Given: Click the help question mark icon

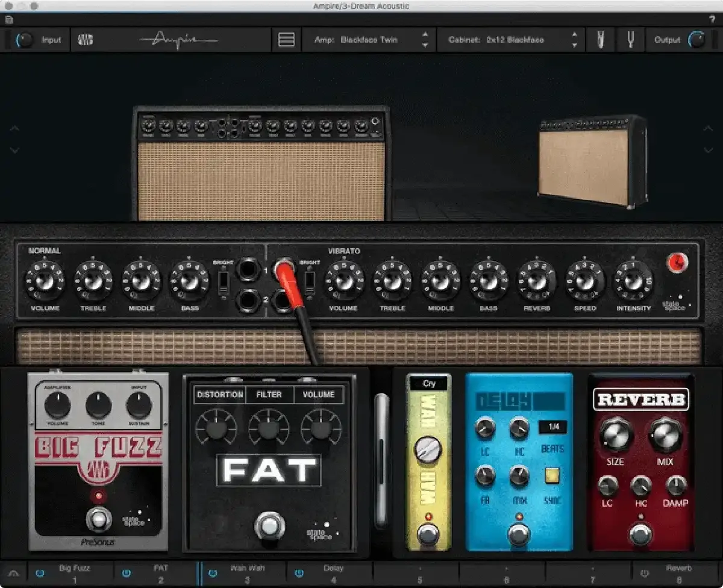Looking at the screenshot, I should click(713, 20).
